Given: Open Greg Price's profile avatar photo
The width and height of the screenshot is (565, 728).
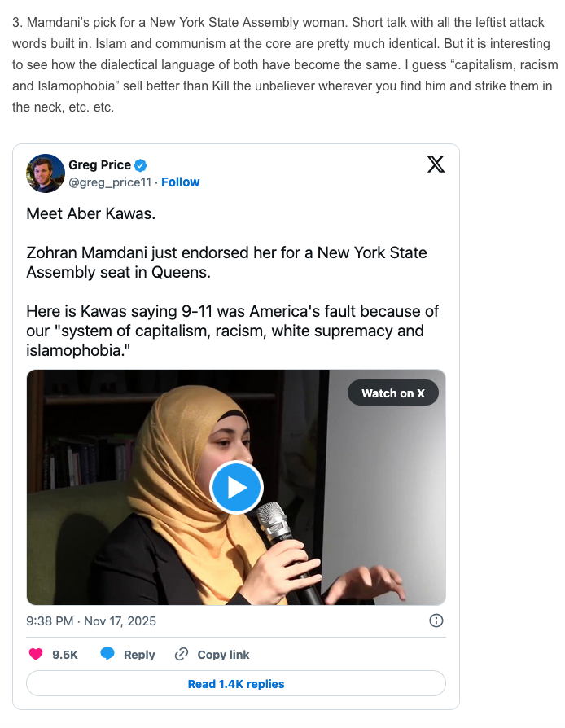Looking at the screenshot, I should 46,173.
